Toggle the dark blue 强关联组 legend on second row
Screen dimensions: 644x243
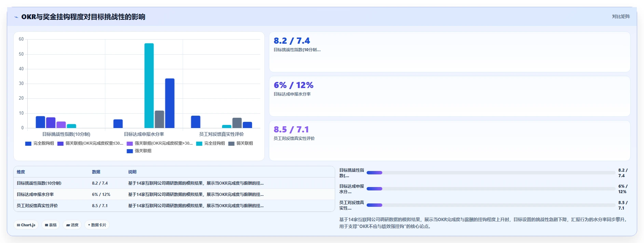(x=139, y=151)
